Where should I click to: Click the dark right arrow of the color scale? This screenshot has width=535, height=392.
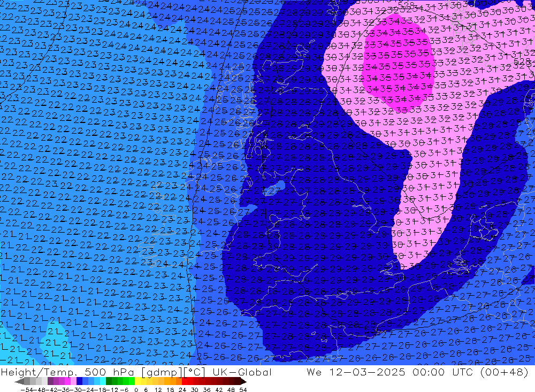click(x=243, y=381)
